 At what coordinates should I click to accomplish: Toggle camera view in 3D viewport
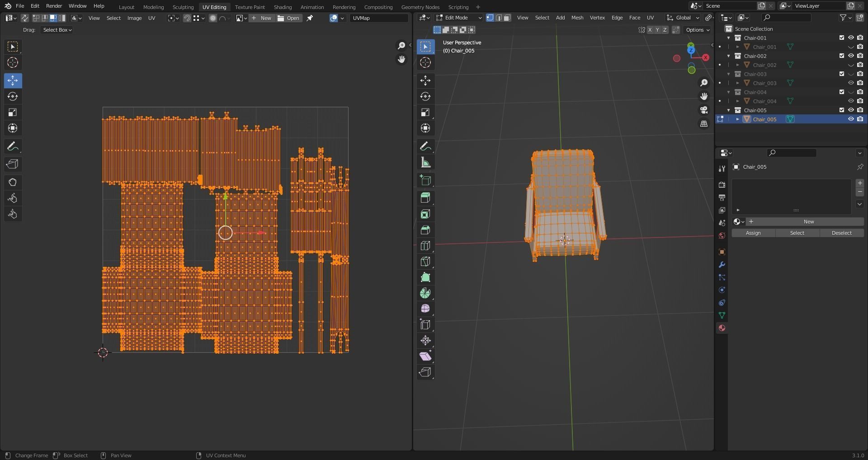[704, 110]
